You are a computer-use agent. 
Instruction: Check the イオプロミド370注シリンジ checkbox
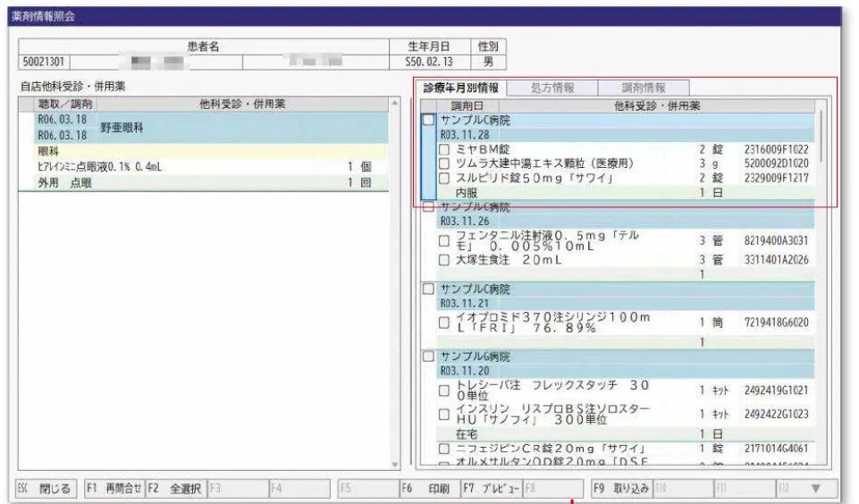pyautogui.click(x=444, y=323)
